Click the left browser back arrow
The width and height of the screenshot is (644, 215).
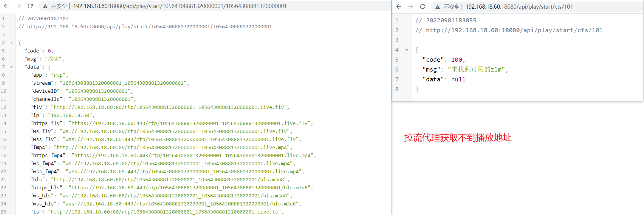[6, 6]
